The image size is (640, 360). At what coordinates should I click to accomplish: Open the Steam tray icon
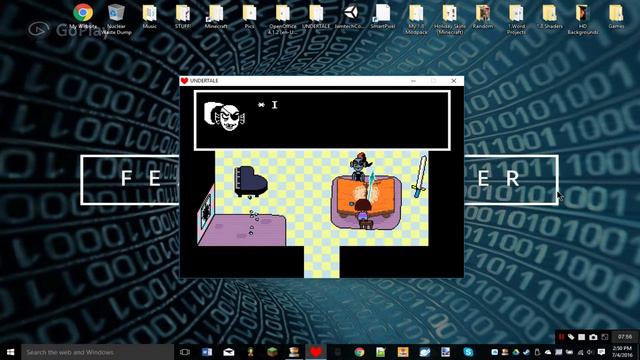527,352
